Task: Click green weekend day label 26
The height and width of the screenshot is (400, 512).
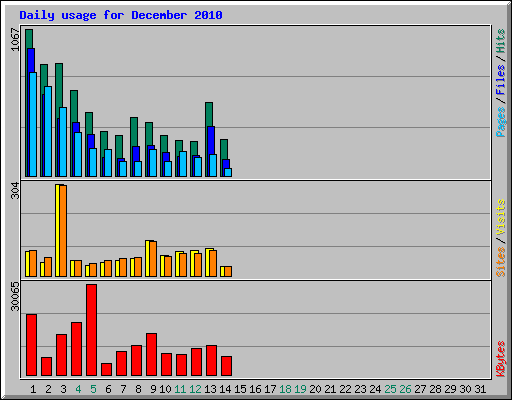Action: tap(405, 389)
